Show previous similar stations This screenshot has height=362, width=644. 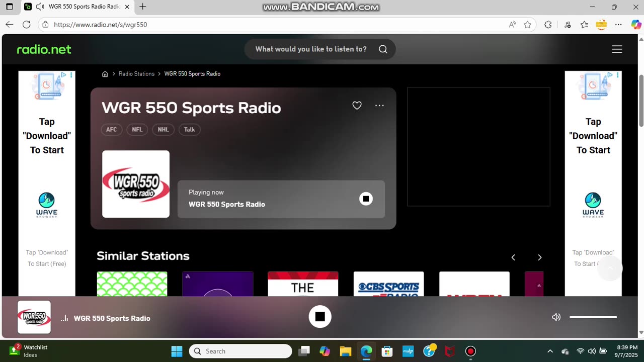click(x=513, y=257)
